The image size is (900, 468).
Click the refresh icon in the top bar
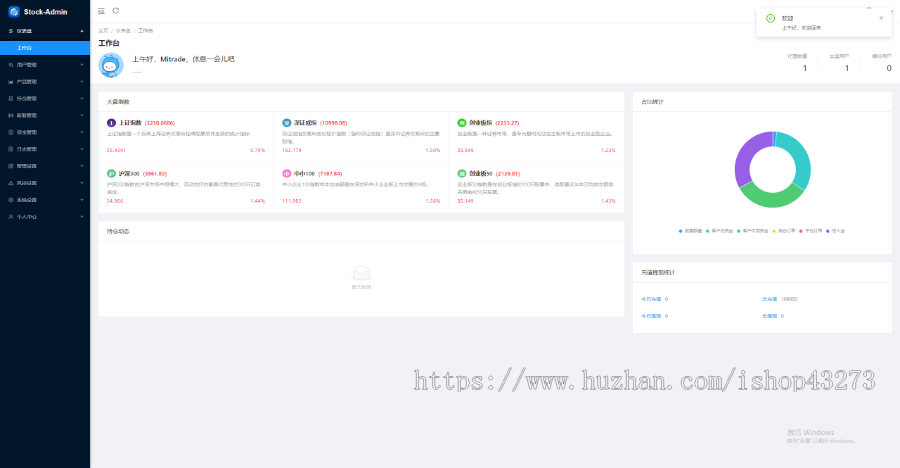coord(115,10)
